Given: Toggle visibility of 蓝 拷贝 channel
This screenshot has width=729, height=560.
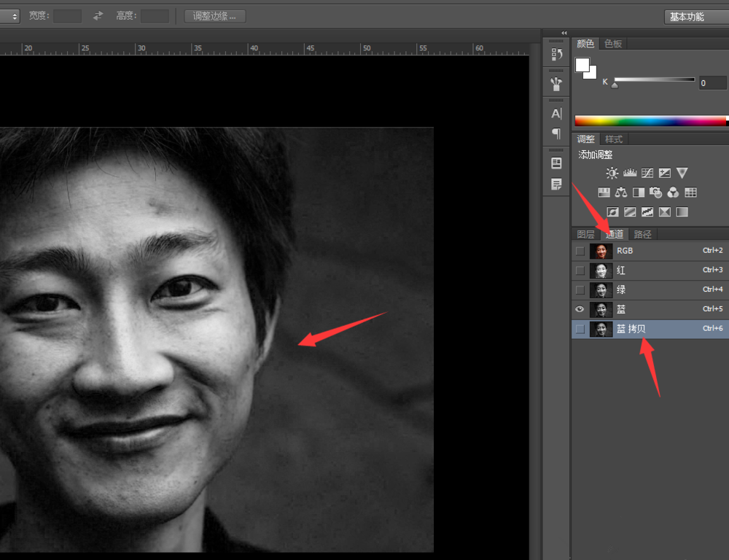Looking at the screenshot, I should click(x=580, y=330).
